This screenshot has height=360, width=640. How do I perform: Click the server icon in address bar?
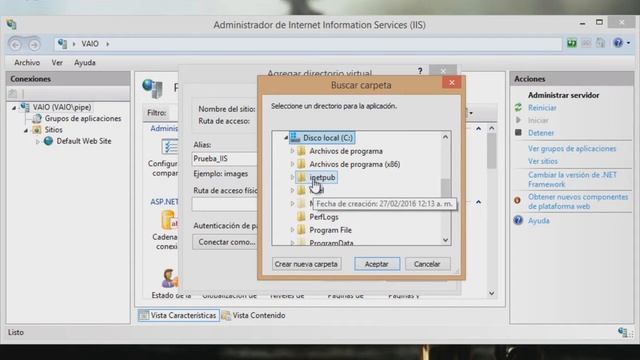pos(62,44)
